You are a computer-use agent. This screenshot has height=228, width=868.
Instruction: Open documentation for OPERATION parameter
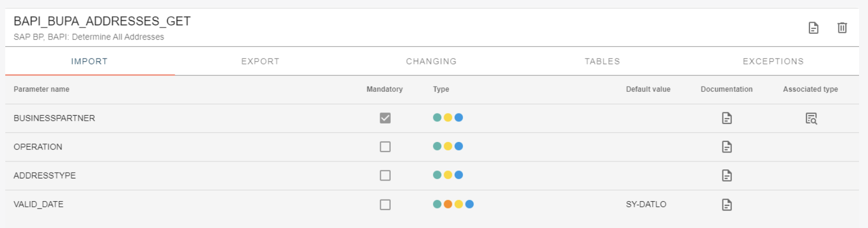(x=727, y=147)
